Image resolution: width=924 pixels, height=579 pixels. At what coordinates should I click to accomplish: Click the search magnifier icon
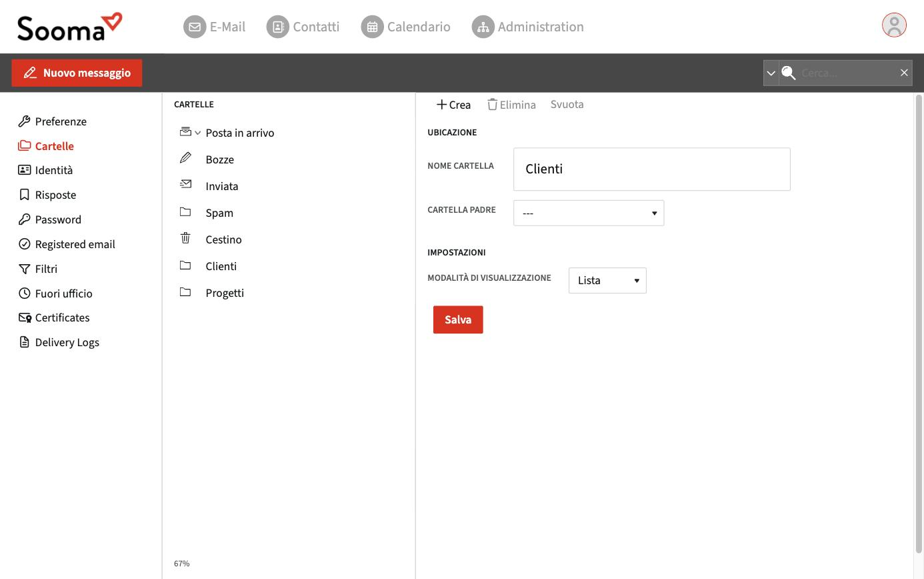tap(789, 73)
